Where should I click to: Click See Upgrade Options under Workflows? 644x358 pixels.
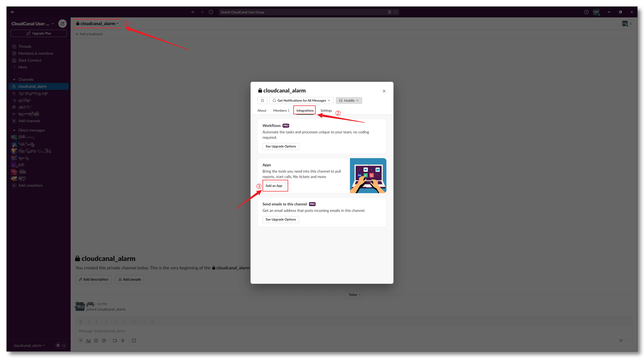(280, 146)
